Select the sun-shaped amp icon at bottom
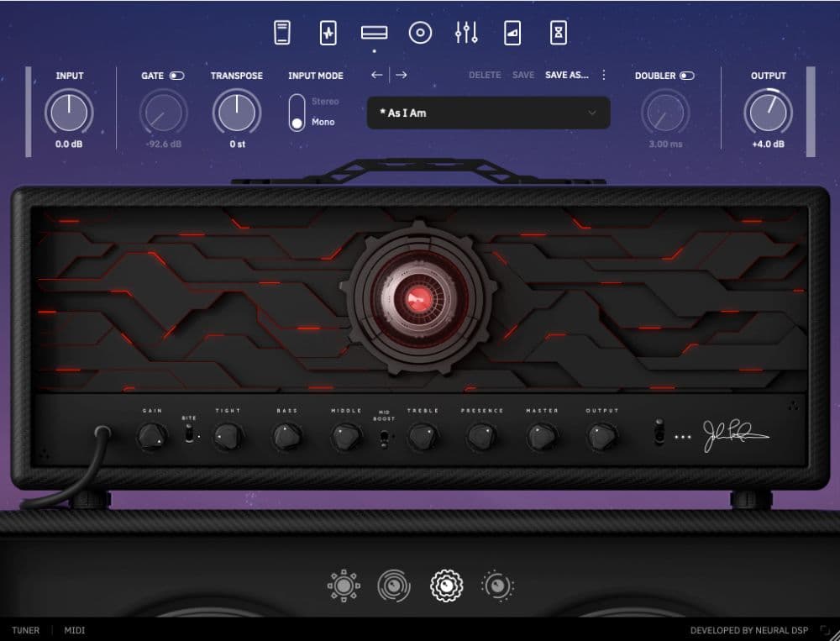This screenshot has height=641, width=840. click(x=344, y=586)
